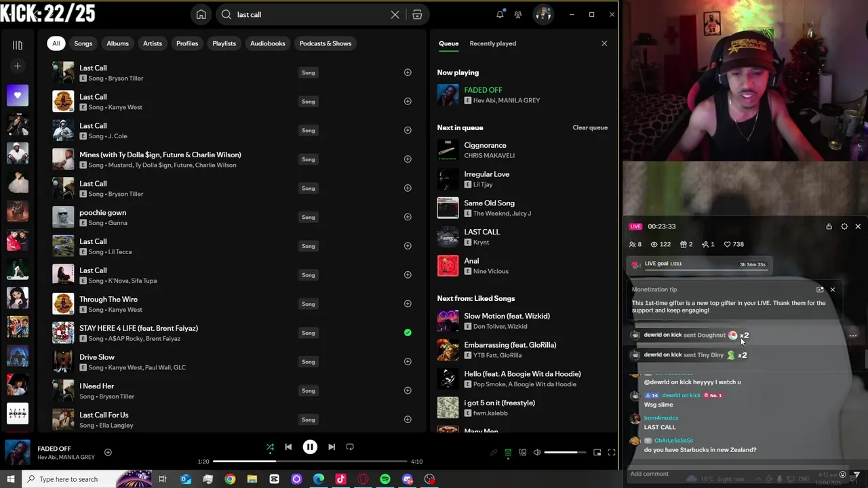The height and width of the screenshot is (488, 868).
Task: Open the Spotify profile avatar menu
Action: click(542, 14)
